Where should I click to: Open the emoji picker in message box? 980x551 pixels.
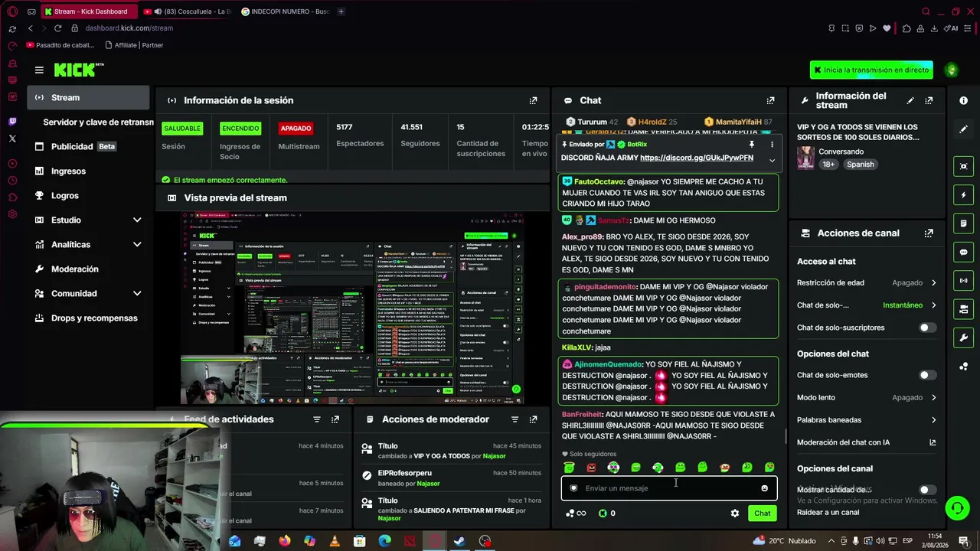pos(764,488)
